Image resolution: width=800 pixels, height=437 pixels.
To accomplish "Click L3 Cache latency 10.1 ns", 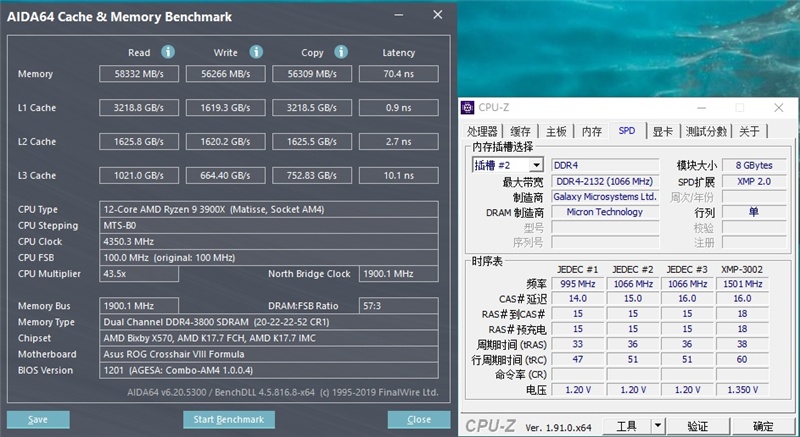I will point(398,175).
